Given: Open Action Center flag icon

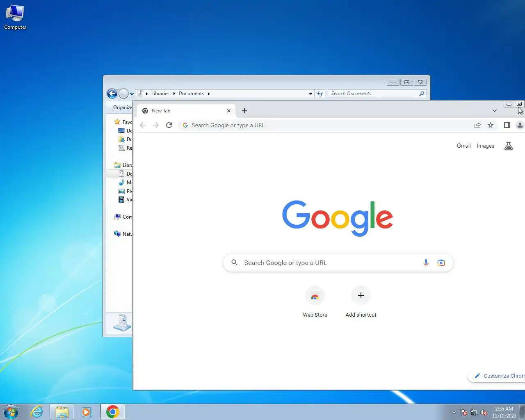Looking at the screenshot, I should [x=464, y=412].
